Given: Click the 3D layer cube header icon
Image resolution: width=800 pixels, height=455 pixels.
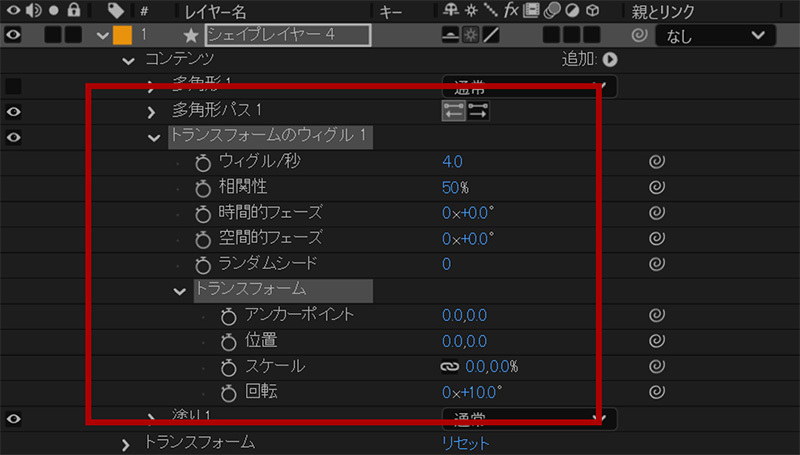Looking at the screenshot, I should click(592, 10).
